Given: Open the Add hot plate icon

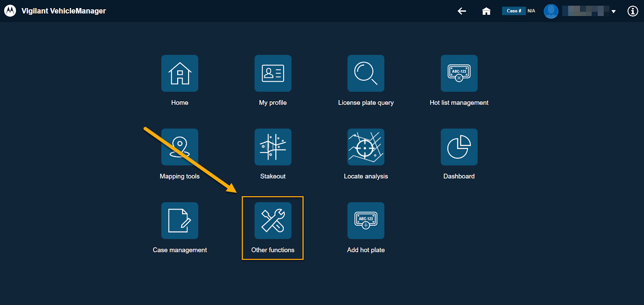Looking at the screenshot, I should (x=366, y=221).
